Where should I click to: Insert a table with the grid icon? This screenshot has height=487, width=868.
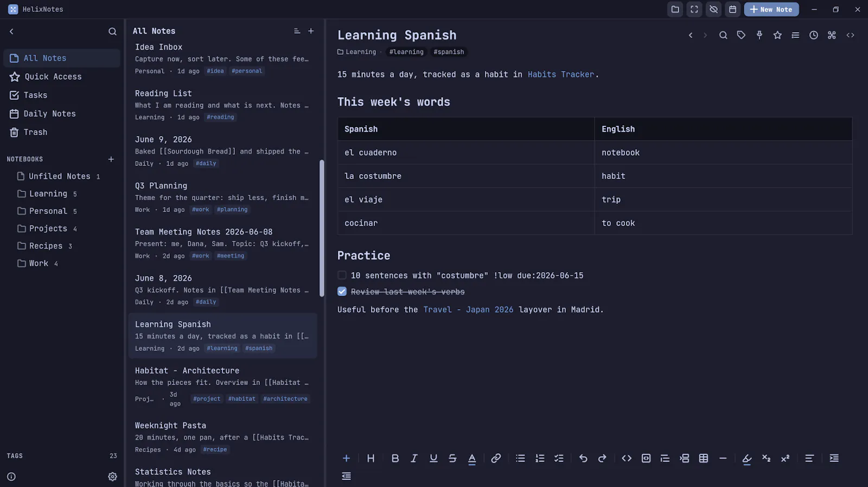[704, 458]
